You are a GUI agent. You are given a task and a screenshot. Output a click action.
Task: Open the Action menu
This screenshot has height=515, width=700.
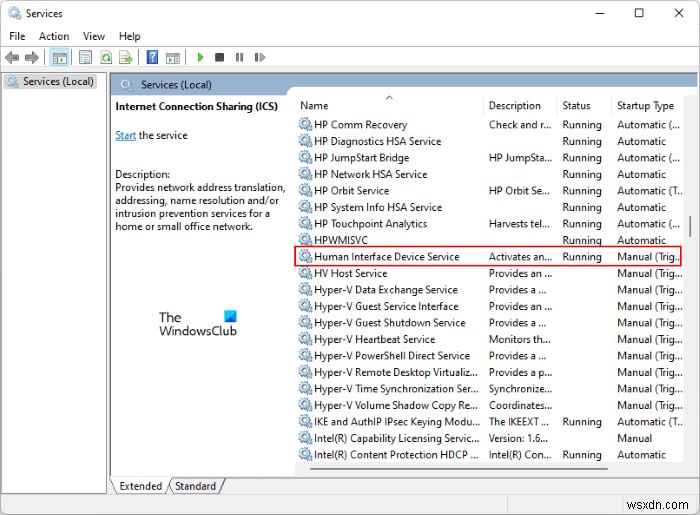tap(54, 36)
